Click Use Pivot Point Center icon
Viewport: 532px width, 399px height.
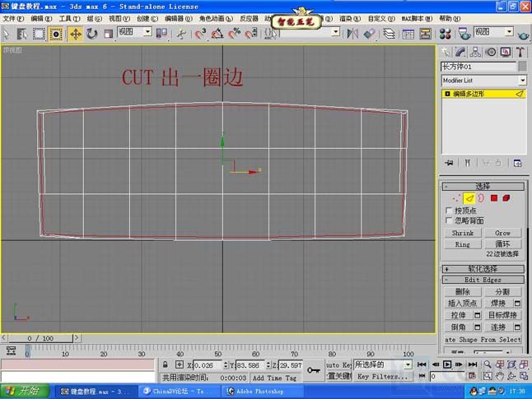[161, 34]
